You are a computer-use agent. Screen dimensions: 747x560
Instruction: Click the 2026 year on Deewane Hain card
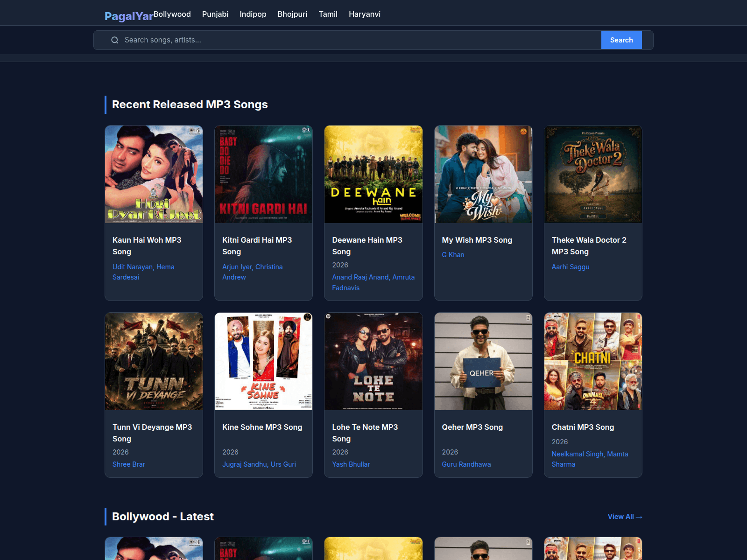pos(340,265)
